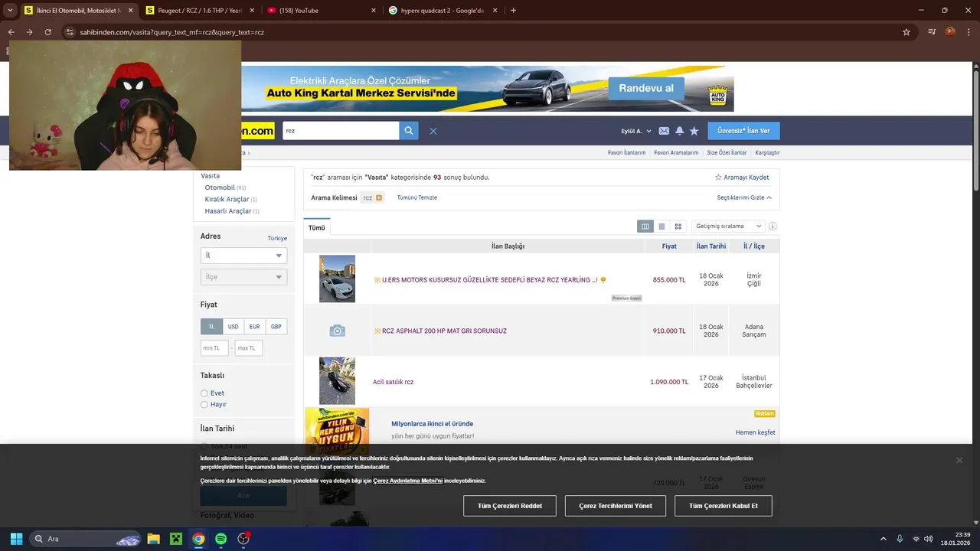Open File Explorer from taskbar

coord(153,539)
